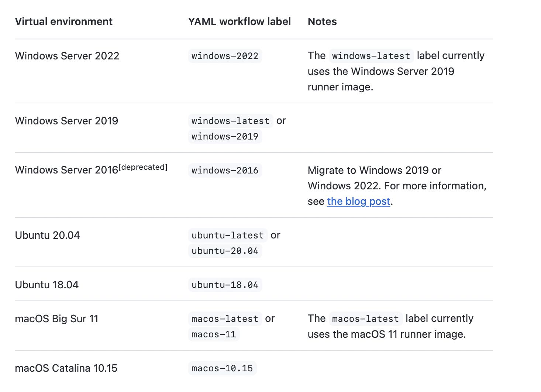541x392 pixels.
Task: Select the windows-2019 code label
Action: 225,137
